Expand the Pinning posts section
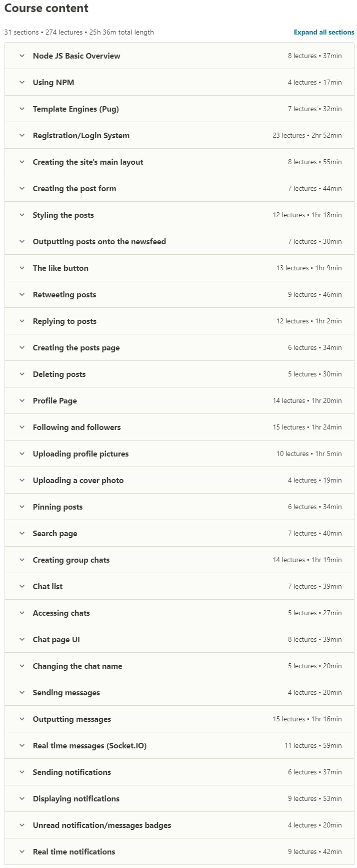This screenshot has height=868, width=357. click(x=57, y=507)
